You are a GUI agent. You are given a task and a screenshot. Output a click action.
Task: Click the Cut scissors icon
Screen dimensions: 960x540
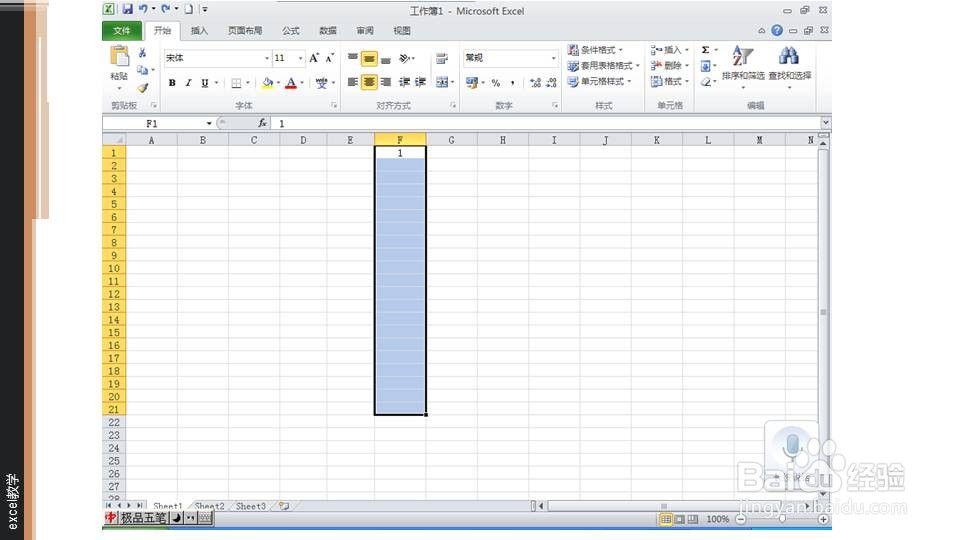tap(142, 53)
